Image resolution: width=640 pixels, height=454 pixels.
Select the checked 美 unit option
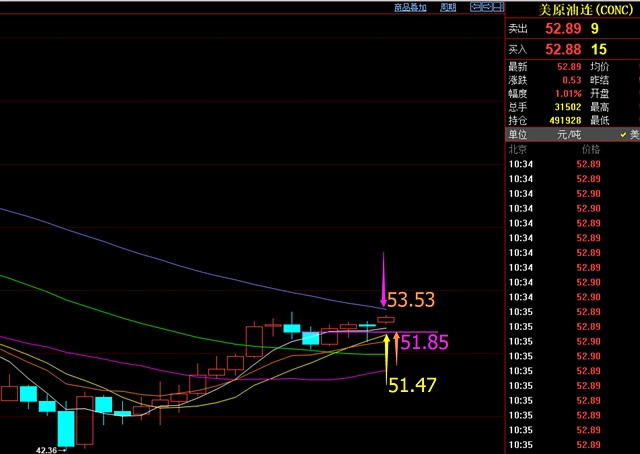(x=629, y=134)
